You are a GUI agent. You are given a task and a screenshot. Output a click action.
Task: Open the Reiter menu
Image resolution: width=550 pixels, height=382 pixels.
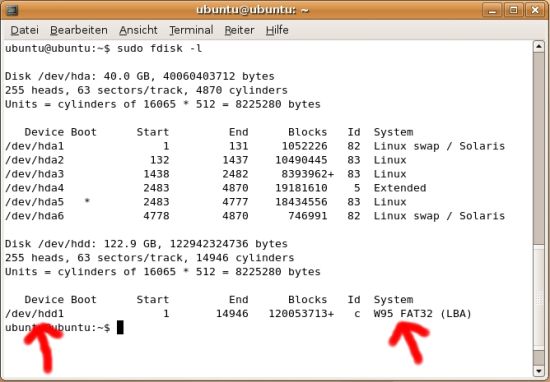[x=239, y=30]
